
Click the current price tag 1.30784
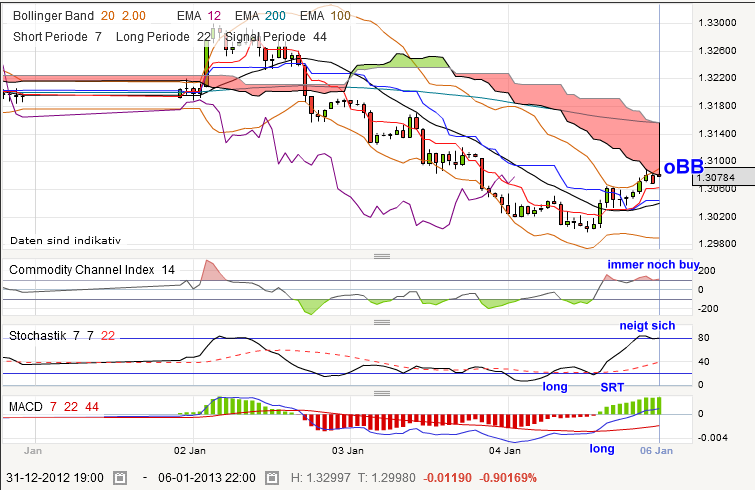[724, 177]
